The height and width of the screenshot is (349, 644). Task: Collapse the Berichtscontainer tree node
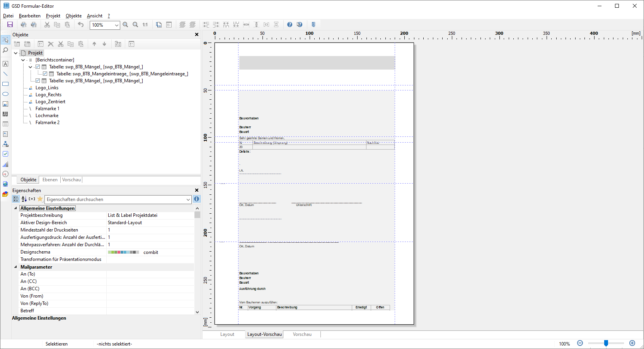(23, 60)
